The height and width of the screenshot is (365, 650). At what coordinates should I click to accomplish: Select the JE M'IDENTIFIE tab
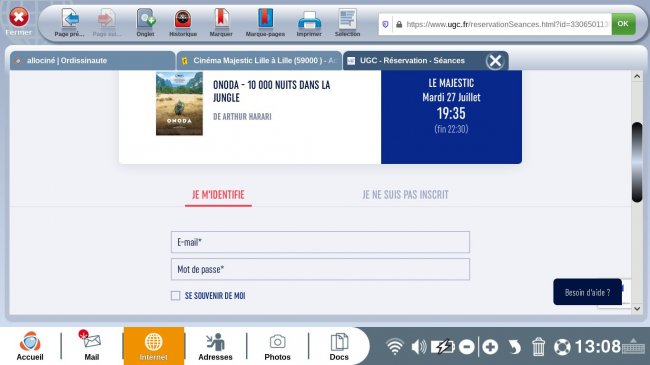[218, 195]
